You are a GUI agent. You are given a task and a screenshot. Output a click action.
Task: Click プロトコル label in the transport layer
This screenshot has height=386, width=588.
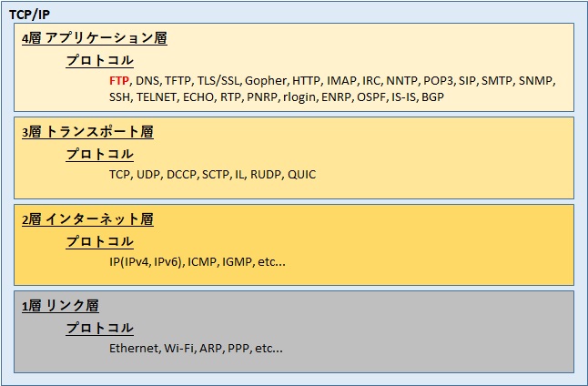point(99,154)
